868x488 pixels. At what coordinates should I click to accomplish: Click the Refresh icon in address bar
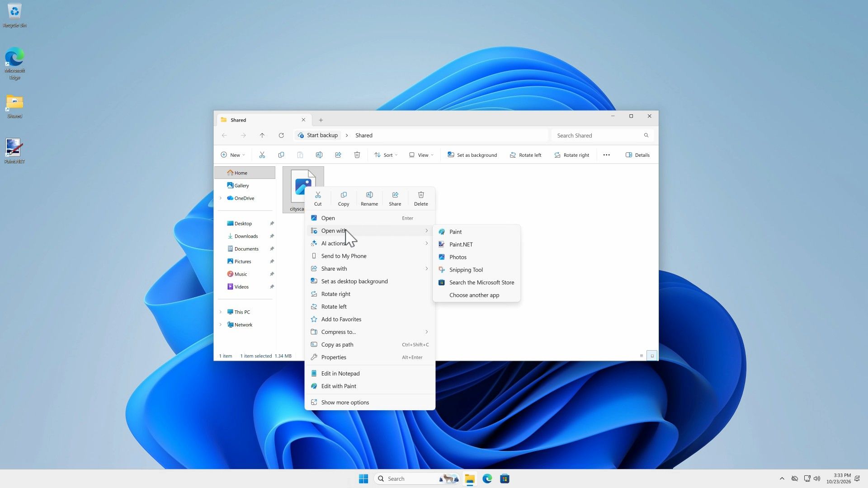[x=281, y=136]
